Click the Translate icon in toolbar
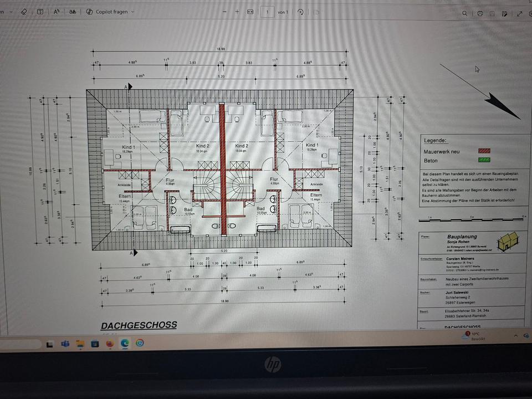 tap(72, 12)
